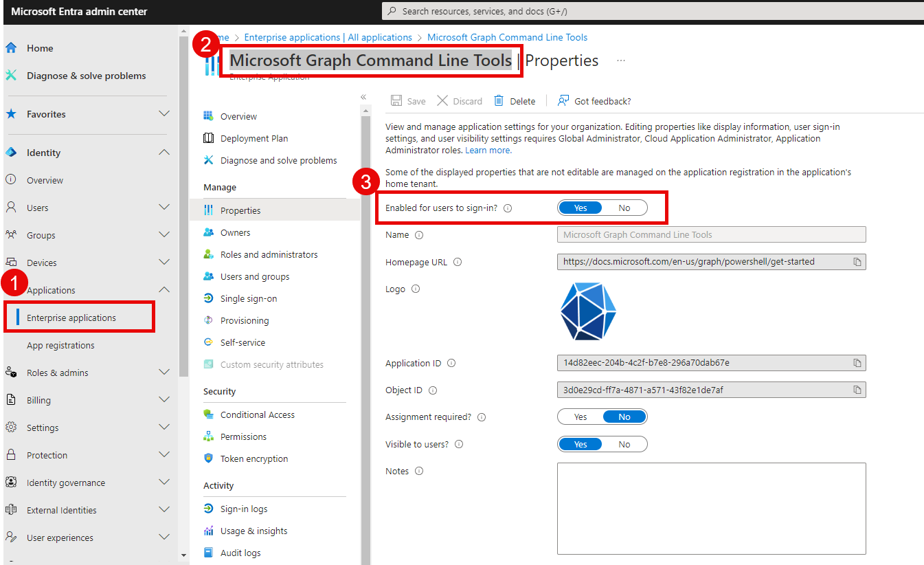Viewport: 924px width, 565px height.
Task: Click the Settings gear icon in sidebar
Action: pyautogui.click(x=11, y=427)
